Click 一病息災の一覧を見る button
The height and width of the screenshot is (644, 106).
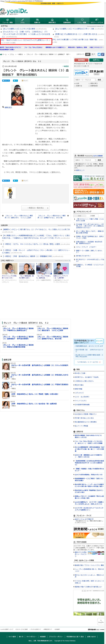pos(35,208)
